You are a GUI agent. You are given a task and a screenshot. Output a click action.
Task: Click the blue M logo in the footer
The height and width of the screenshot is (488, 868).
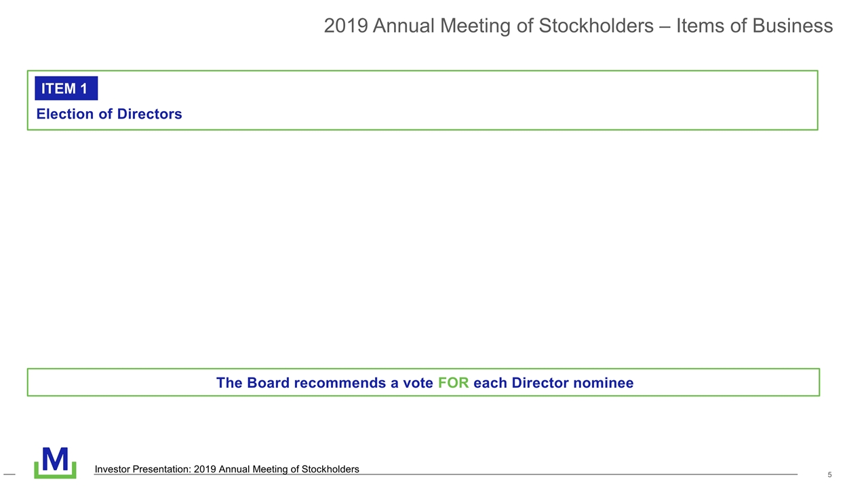coord(55,459)
